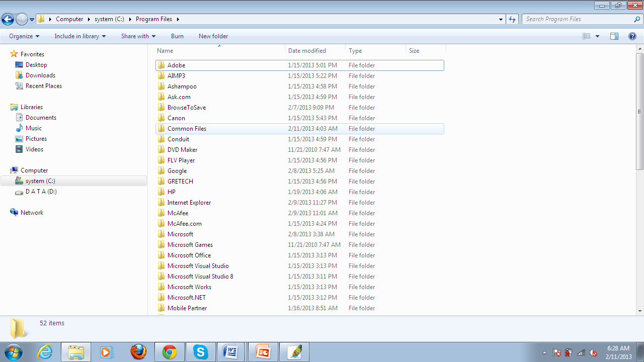The width and height of the screenshot is (644, 362).
Task: Change your view icon in toolbar
Action: 587,36
